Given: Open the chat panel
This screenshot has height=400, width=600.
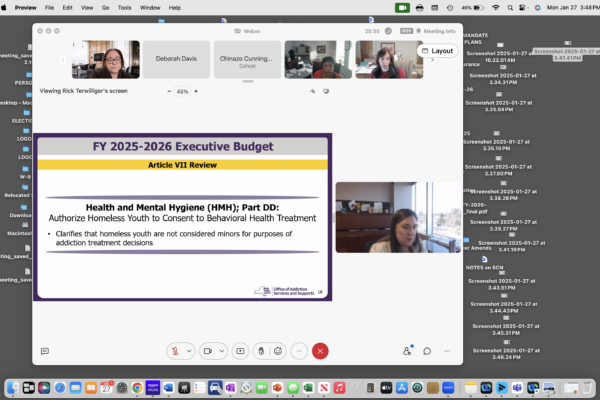Looking at the screenshot, I should pos(427,351).
